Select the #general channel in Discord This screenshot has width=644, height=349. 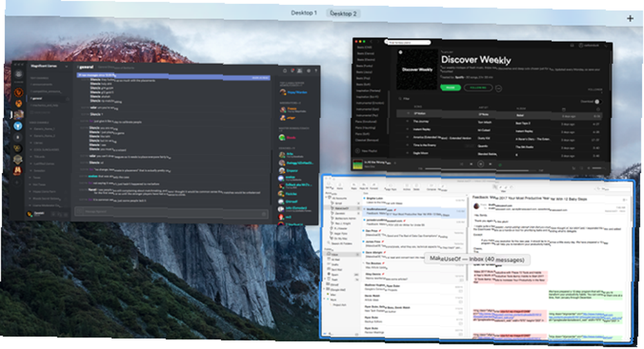pos(48,99)
